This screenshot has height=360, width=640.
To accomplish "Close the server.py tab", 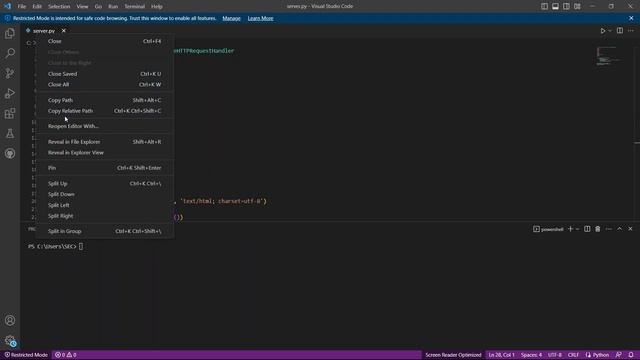I will [x=64, y=31].
